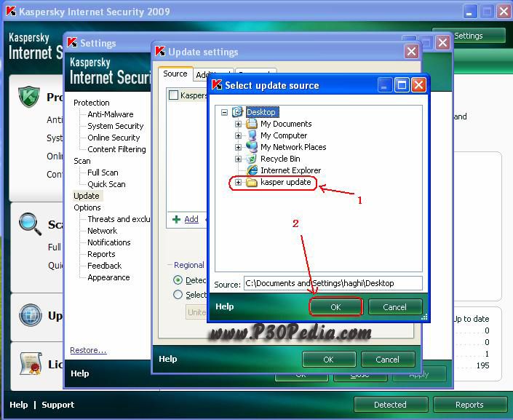Maximize the Select update source dialog
The height and width of the screenshot is (420, 513).
(x=402, y=85)
